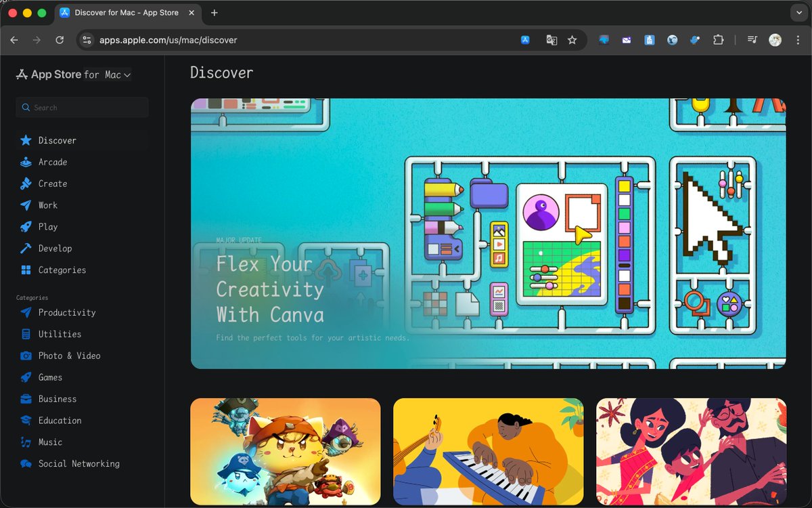The height and width of the screenshot is (508, 812).
Task: Go forward with the browser forward arrow
Action: [37, 40]
